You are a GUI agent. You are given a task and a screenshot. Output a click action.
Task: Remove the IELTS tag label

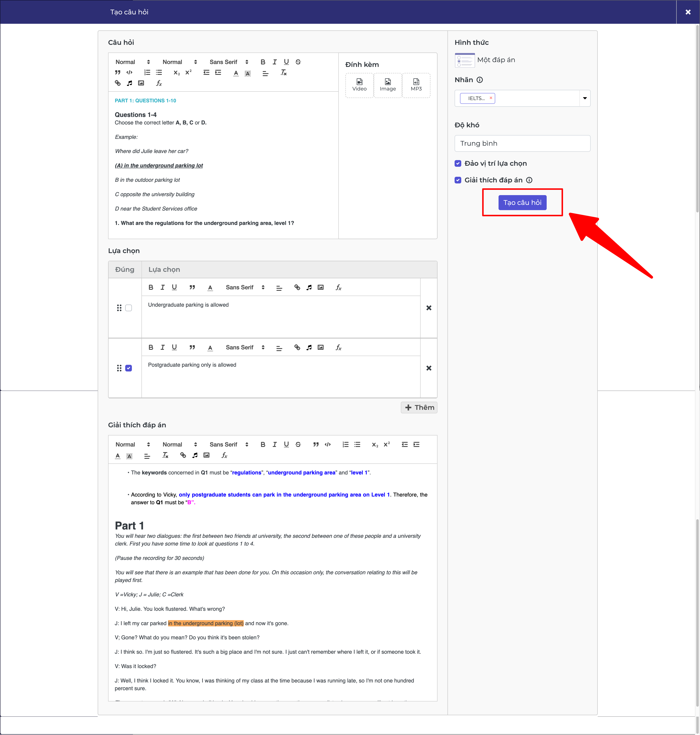point(491,98)
